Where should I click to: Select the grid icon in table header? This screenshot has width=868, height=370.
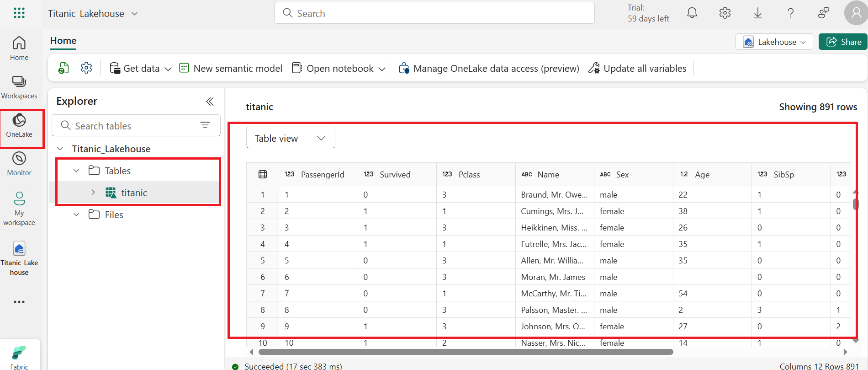click(263, 174)
